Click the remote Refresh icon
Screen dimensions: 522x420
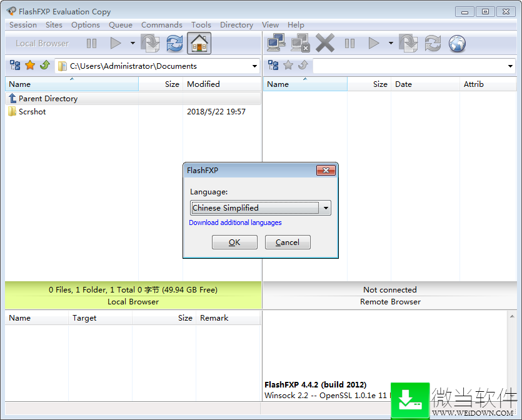click(x=433, y=43)
